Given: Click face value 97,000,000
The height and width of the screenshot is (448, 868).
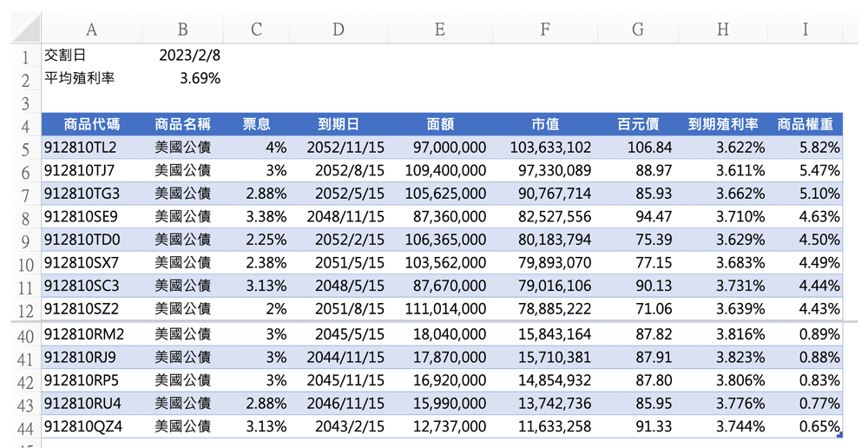Looking at the screenshot, I should point(439,148).
